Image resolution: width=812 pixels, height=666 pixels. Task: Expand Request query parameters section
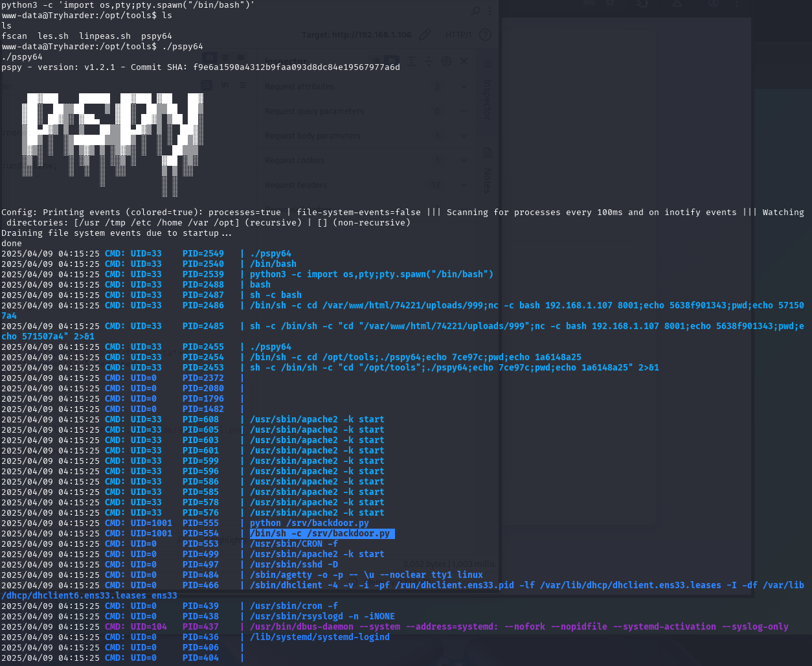[366, 111]
